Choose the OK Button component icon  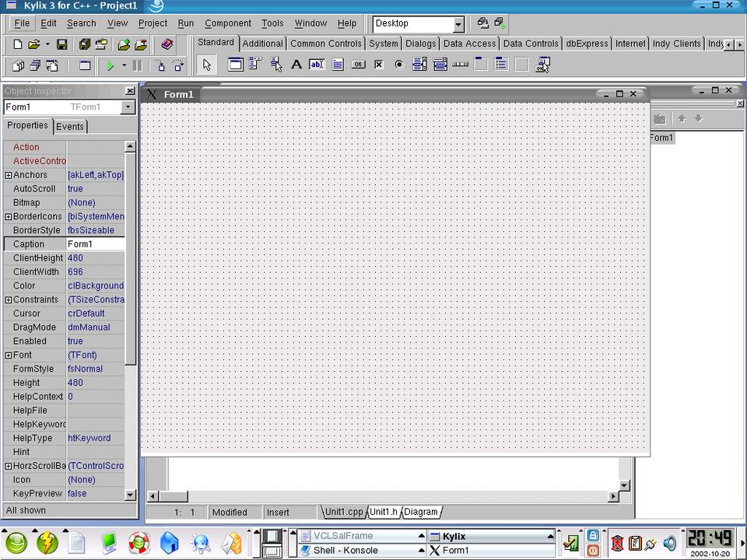click(358, 65)
